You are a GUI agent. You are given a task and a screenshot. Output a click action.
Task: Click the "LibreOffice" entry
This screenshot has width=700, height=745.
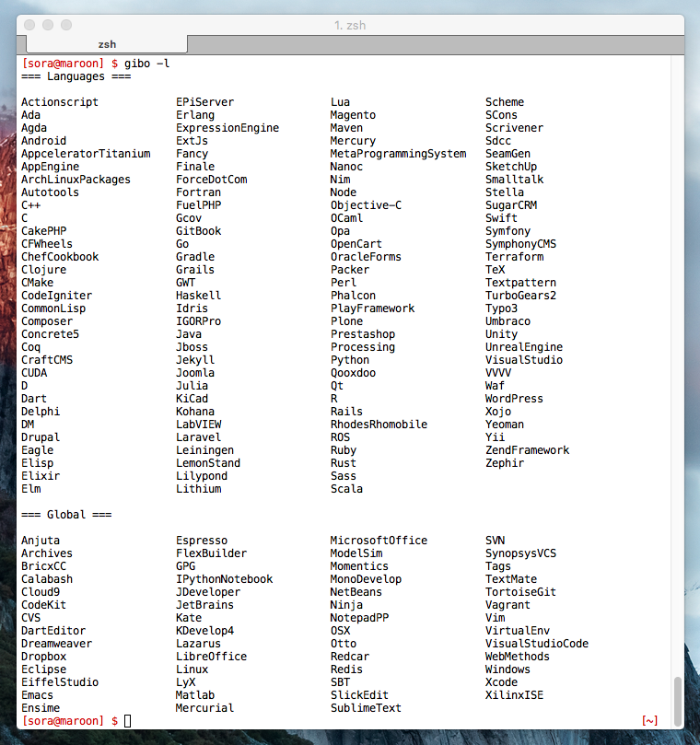212,657
